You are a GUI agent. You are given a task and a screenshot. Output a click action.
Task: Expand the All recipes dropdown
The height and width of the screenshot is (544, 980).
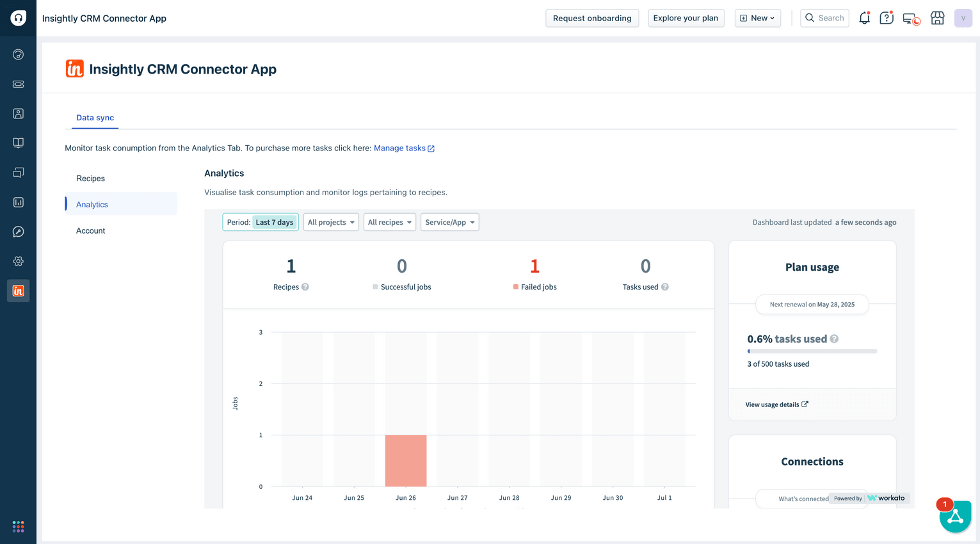click(390, 222)
